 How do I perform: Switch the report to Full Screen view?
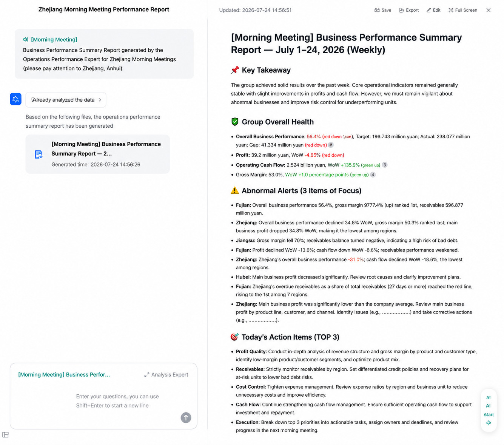[451, 10]
